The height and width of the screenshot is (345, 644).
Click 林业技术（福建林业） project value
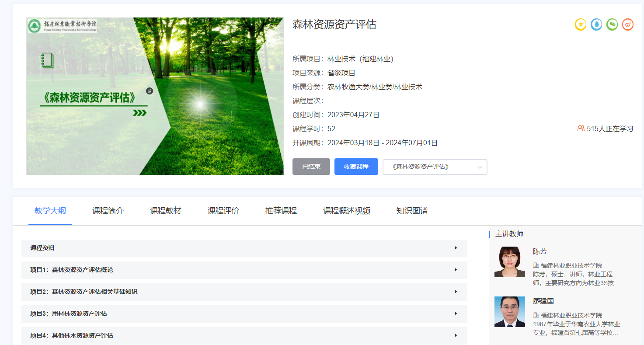[363, 59]
